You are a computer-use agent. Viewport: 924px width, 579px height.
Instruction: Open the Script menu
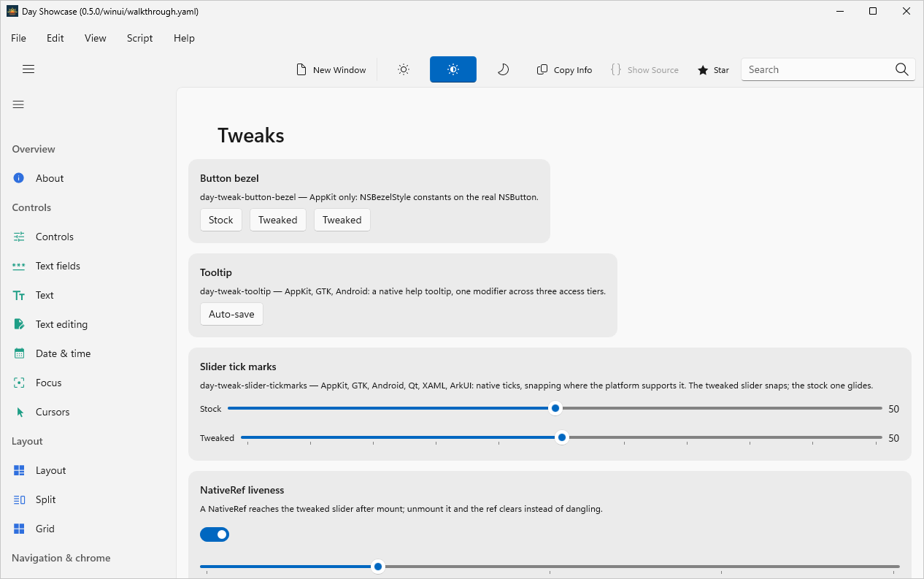[139, 38]
